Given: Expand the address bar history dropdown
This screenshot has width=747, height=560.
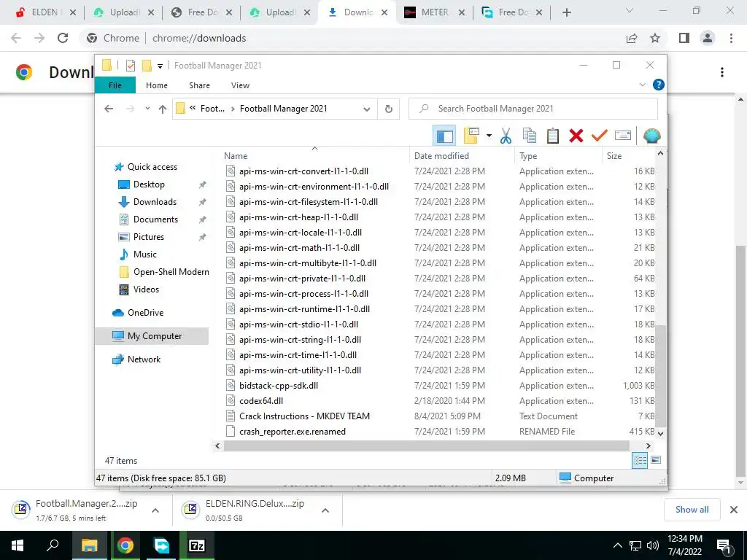Looking at the screenshot, I should pyautogui.click(x=366, y=109).
